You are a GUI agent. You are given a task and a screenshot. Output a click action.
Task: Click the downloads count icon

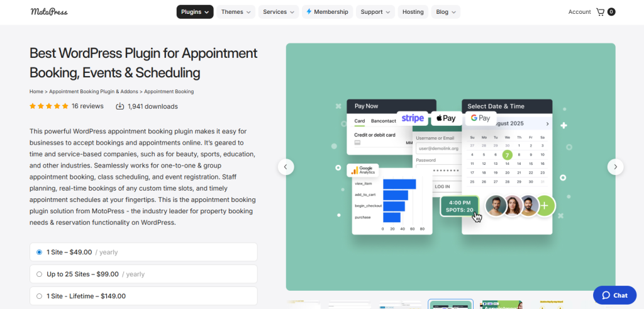pyautogui.click(x=120, y=106)
